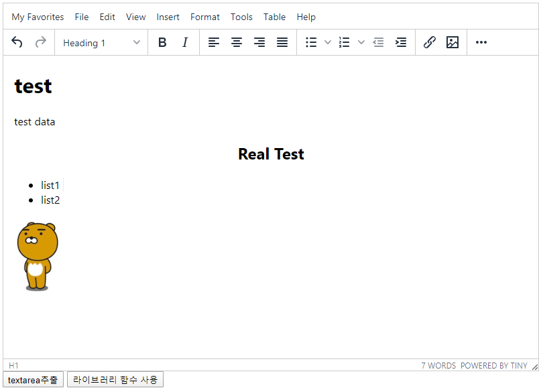This screenshot has height=392, width=539.
Task: Open the Heading 1 format dropdown
Action: point(101,43)
